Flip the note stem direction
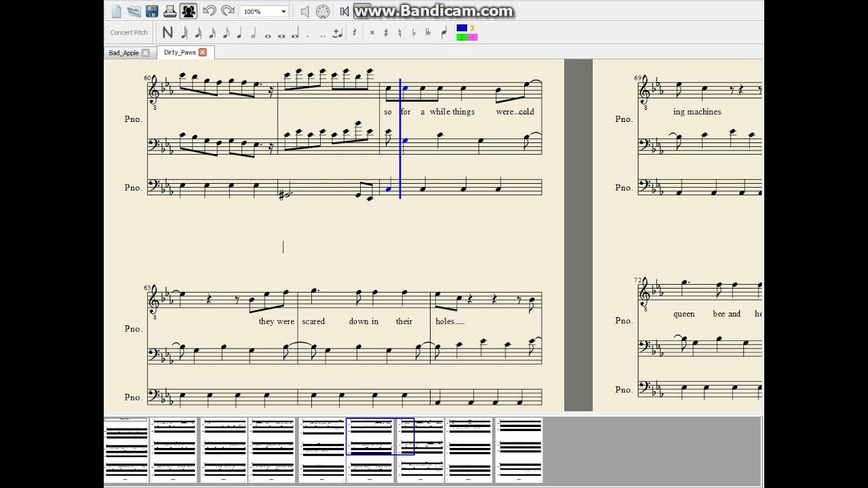The image size is (868, 488). [444, 33]
